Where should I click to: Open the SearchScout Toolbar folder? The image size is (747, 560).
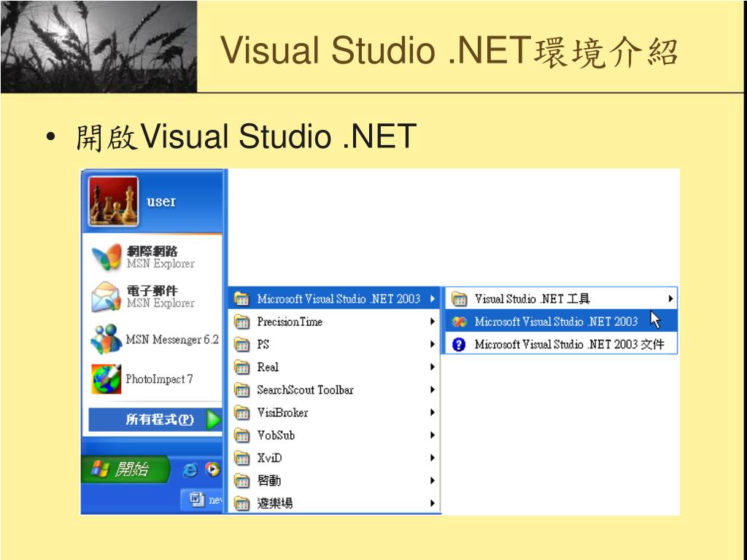point(334,390)
